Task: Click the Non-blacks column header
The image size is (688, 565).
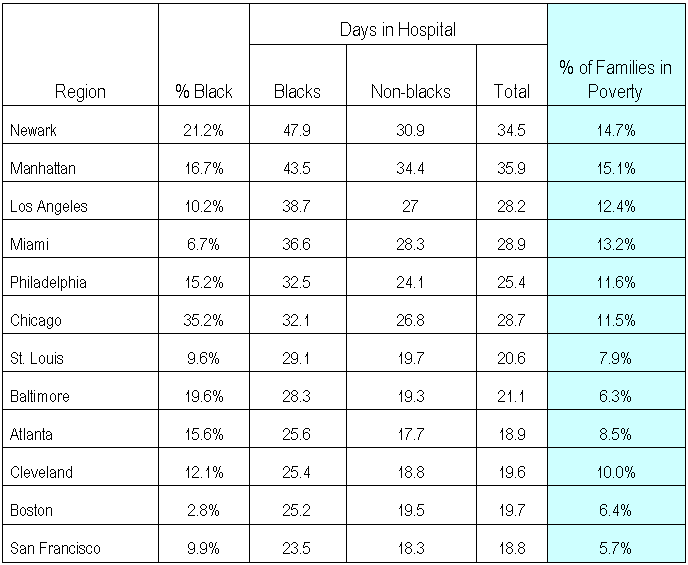Action: (411, 91)
